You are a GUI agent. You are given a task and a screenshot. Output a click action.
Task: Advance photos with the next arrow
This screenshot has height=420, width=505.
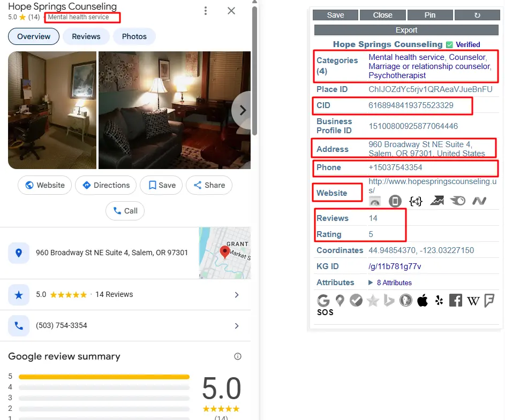pyautogui.click(x=243, y=110)
